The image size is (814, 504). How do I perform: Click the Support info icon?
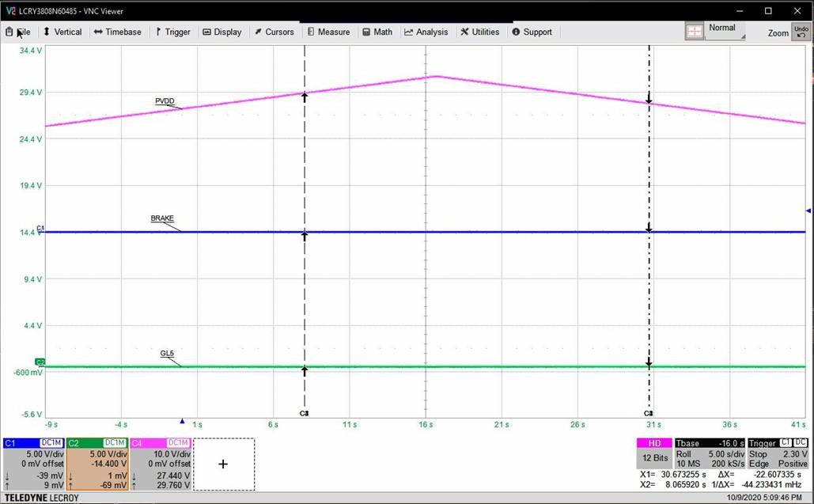(x=515, y=32)
